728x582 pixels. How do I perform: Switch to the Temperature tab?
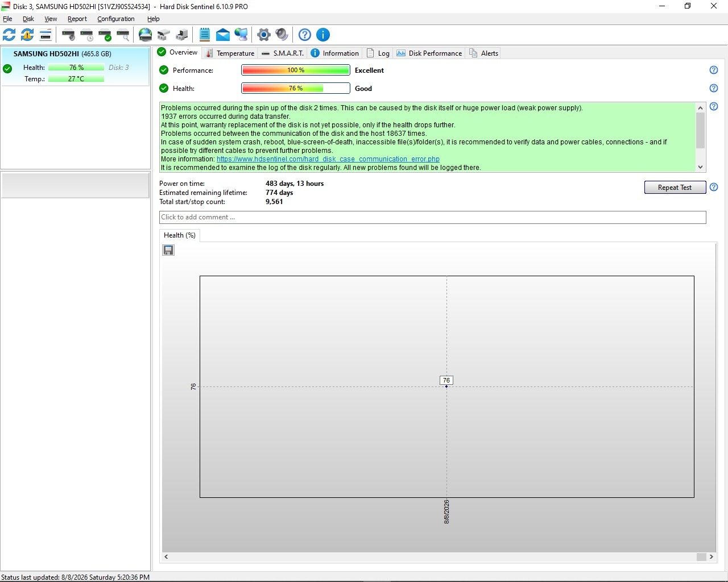click(x=230, y=53)
